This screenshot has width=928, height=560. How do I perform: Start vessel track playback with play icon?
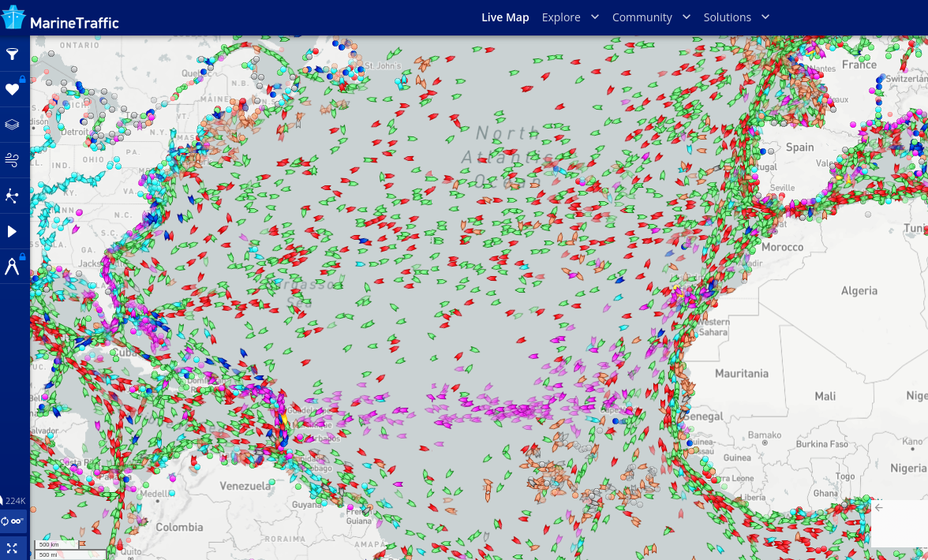tap(12, 231)
